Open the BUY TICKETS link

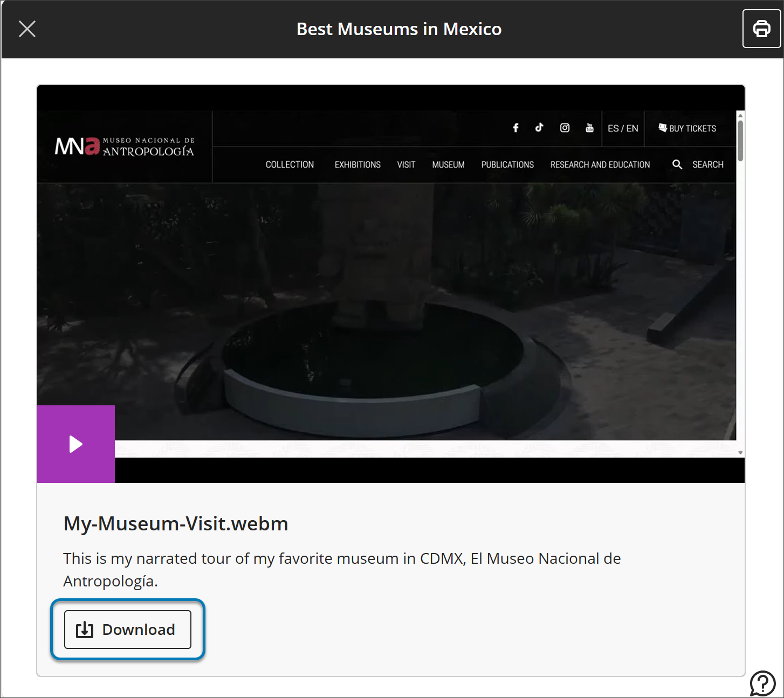687,128
